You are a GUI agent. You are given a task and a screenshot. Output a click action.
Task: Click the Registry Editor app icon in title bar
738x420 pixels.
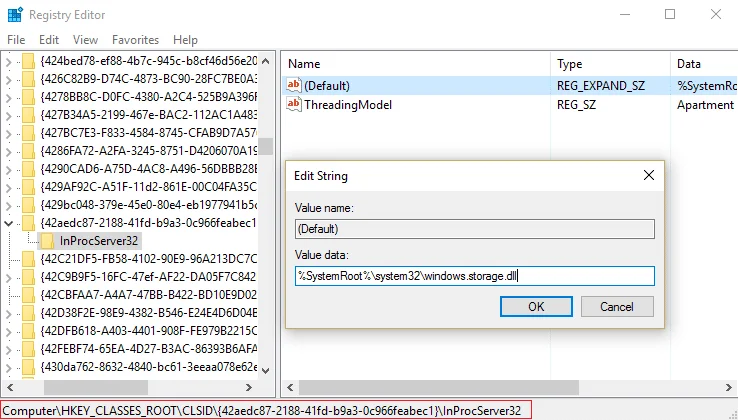(15, 15)
